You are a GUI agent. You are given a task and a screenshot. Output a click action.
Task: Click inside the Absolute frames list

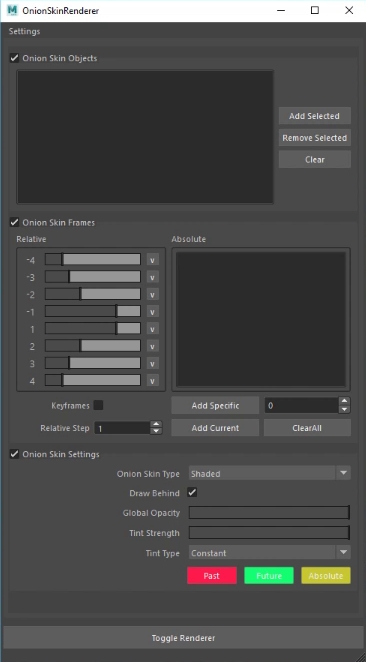tap(261, 319)
